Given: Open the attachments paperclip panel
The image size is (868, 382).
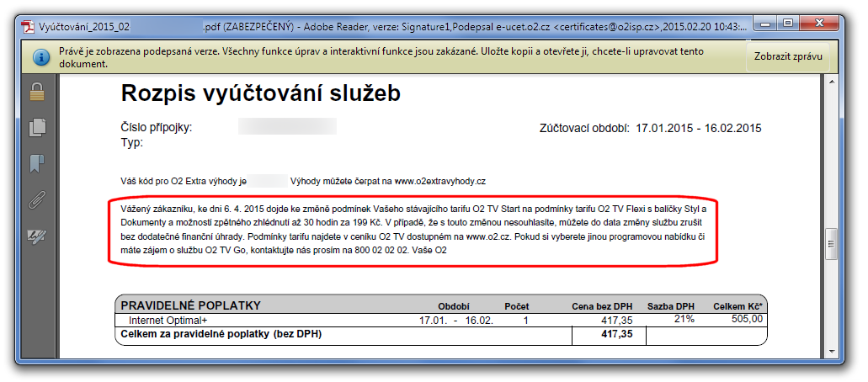Looking at the screenshot, I should point(37,200).
